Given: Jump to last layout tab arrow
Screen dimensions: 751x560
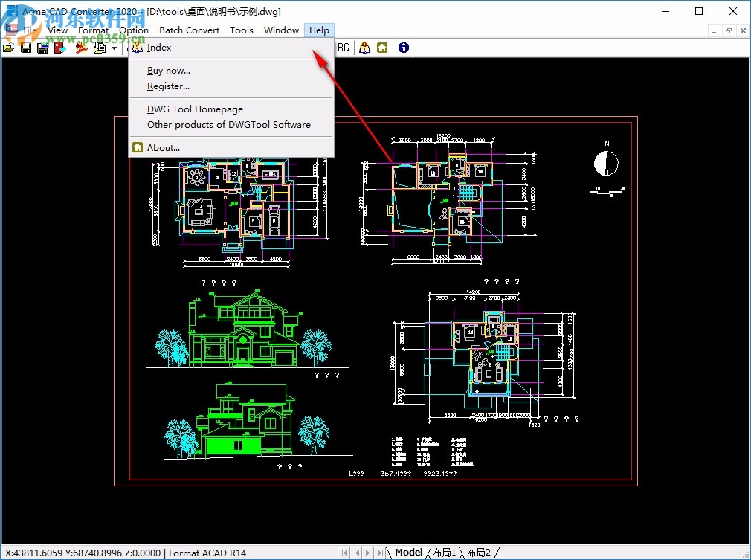Looking at the screenshot, I should point(380,553).
